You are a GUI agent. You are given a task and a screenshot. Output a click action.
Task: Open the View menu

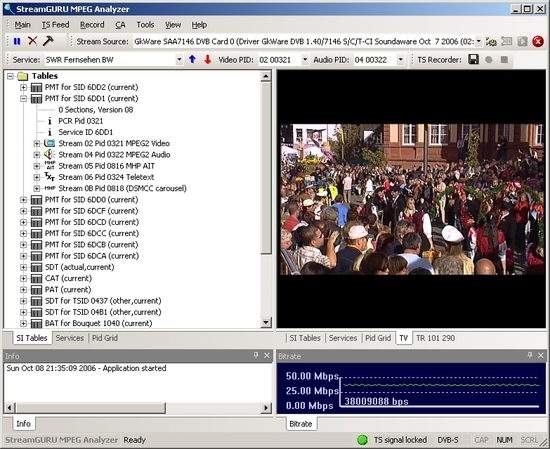point(173,25)
